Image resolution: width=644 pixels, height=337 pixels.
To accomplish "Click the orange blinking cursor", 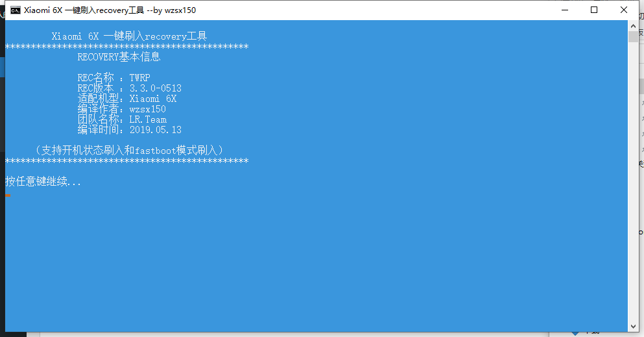I will [8, 195].
